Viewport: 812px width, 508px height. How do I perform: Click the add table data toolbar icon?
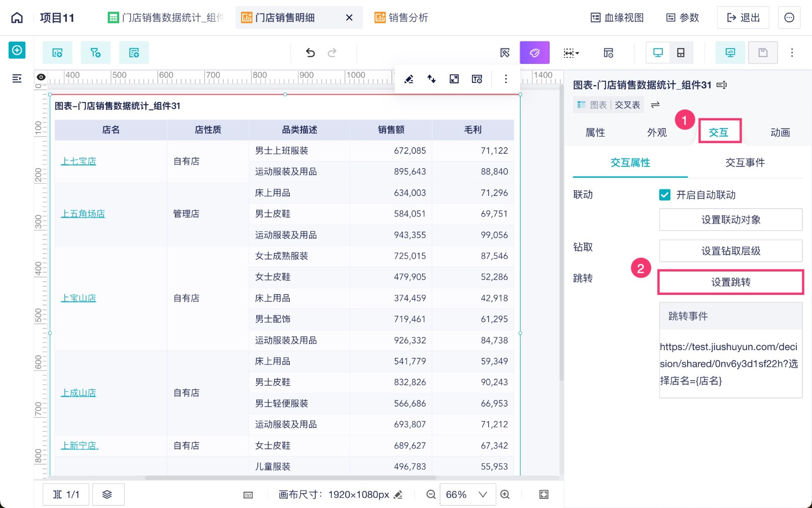click(134, 53)
